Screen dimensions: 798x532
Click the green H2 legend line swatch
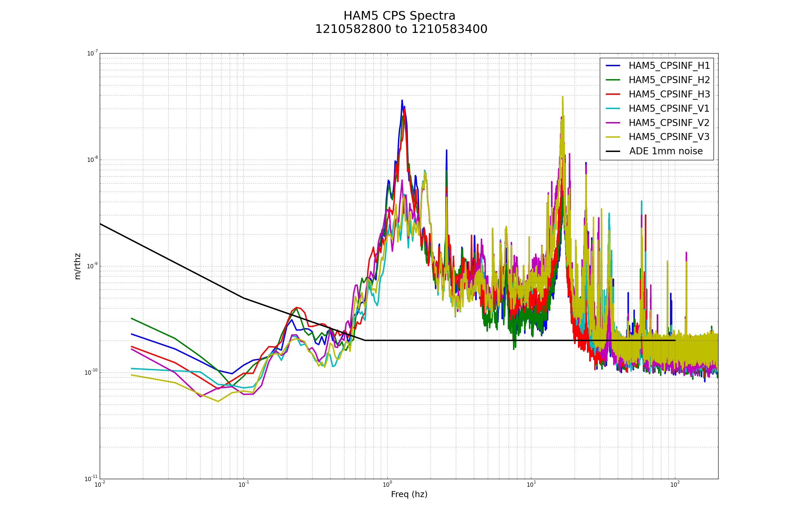point(613,80)
